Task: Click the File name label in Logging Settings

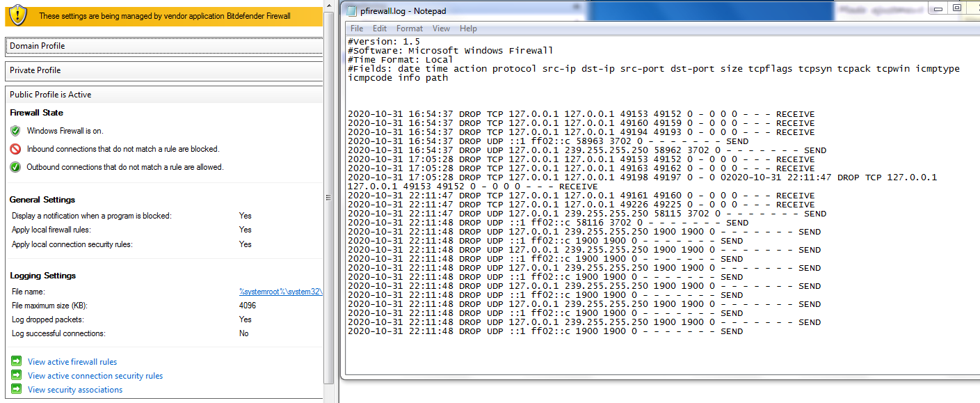Action: pyautogui.click(x=28, y=292)
